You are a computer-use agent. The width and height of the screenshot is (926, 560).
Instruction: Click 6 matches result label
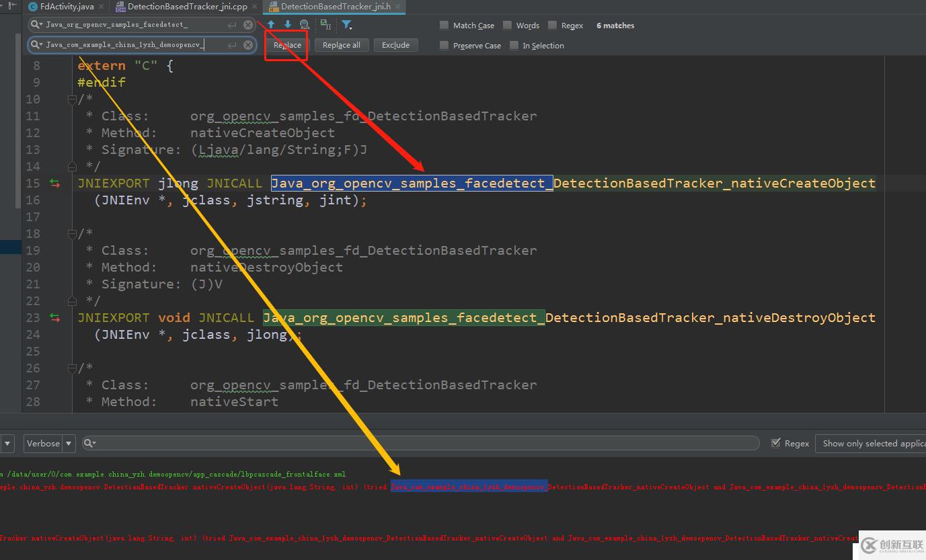point(615,26)
